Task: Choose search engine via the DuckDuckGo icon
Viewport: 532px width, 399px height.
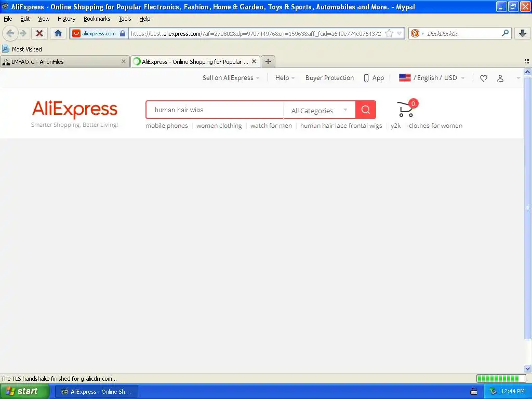Action: (417, 34)
